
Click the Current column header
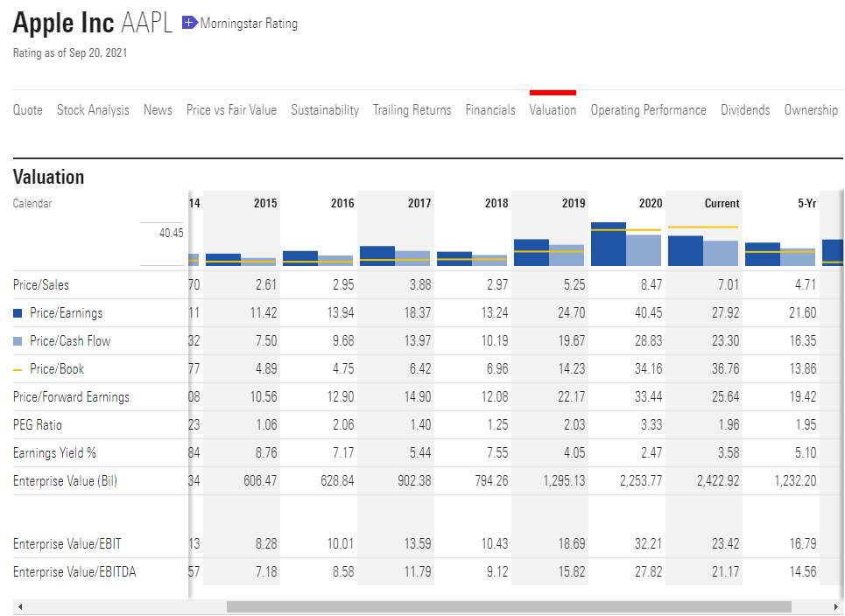[722, 203]
